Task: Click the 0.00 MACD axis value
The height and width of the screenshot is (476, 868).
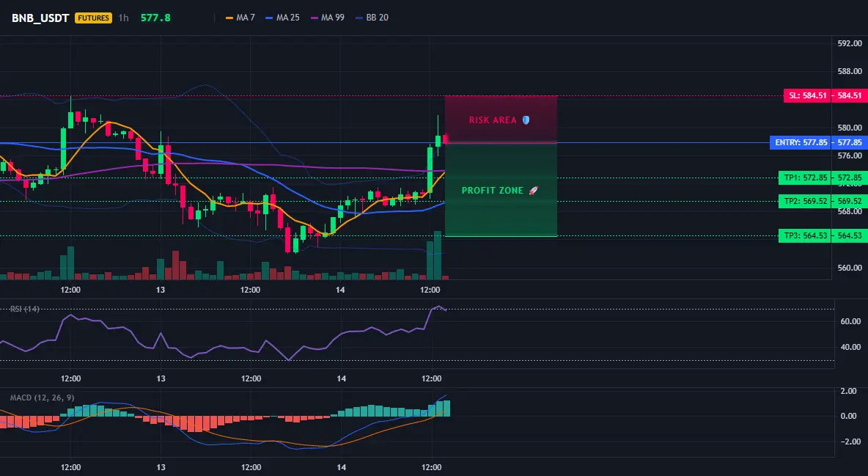Action: click(x=849, y=416)
